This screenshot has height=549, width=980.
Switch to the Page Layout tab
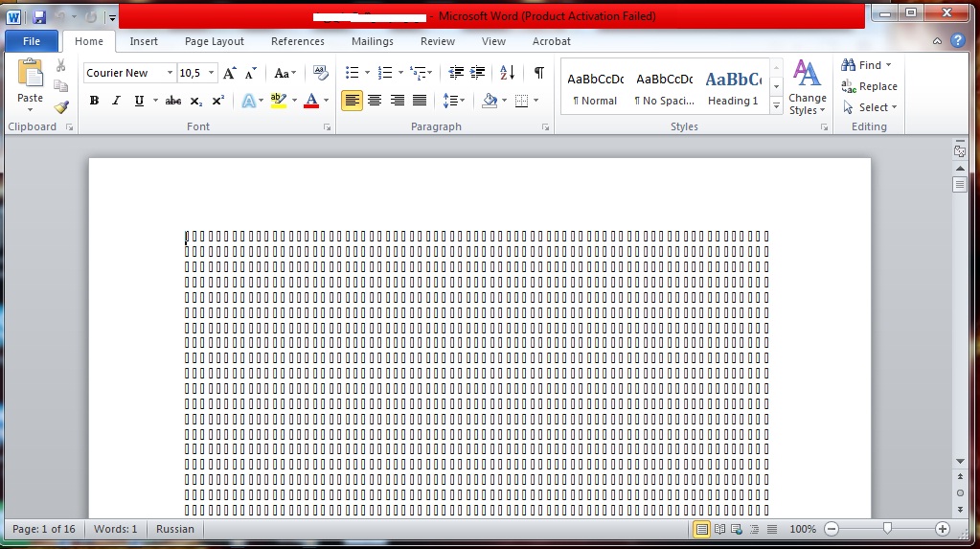(214, 41)
